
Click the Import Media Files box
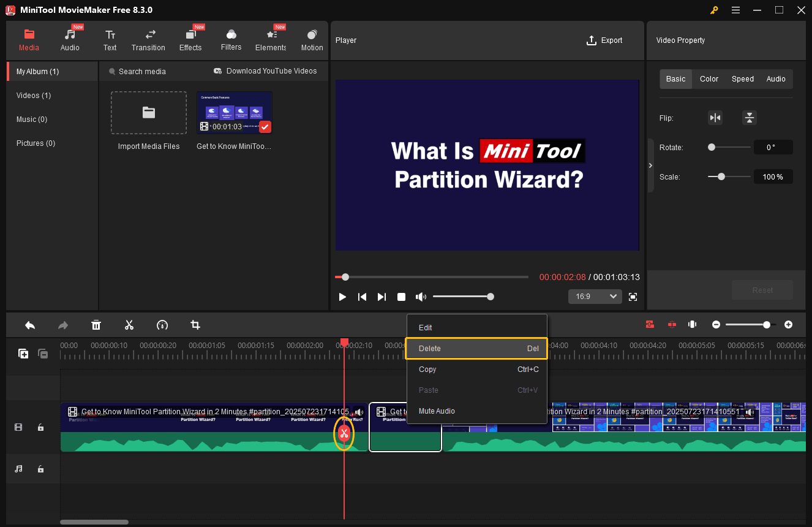click(149, 113)
